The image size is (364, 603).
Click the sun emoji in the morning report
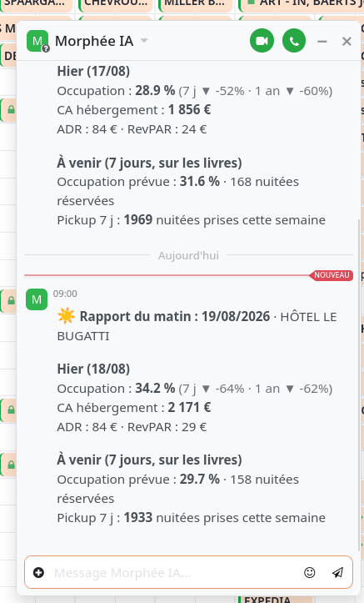point(66,316)
